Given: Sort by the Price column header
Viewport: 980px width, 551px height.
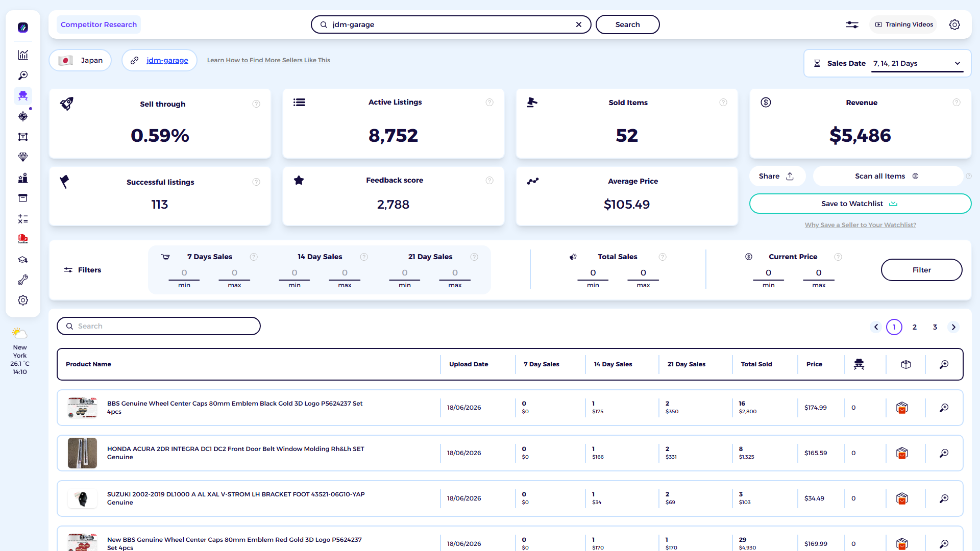Looking at the screenshot, I should (814, 364).
